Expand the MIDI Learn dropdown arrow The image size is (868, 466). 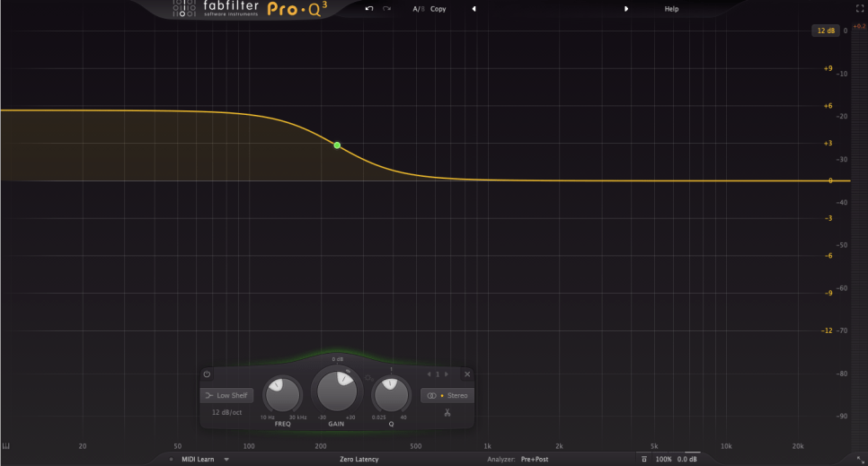click(x=226, y=459)
